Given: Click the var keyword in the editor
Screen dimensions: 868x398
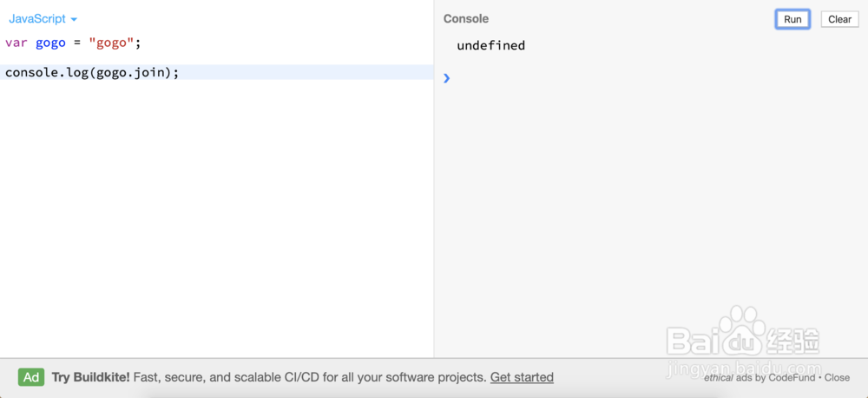Looking at the screenshot, I should (x=16, y=43).
